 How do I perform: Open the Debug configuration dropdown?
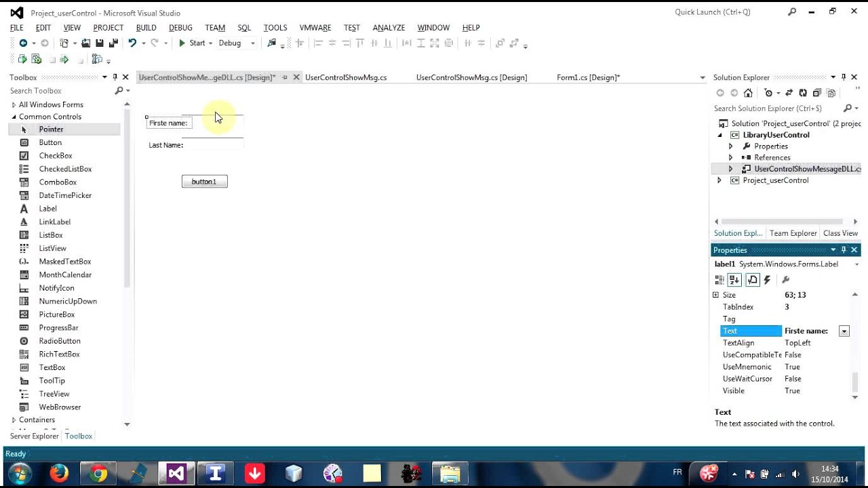pos(252,43)
